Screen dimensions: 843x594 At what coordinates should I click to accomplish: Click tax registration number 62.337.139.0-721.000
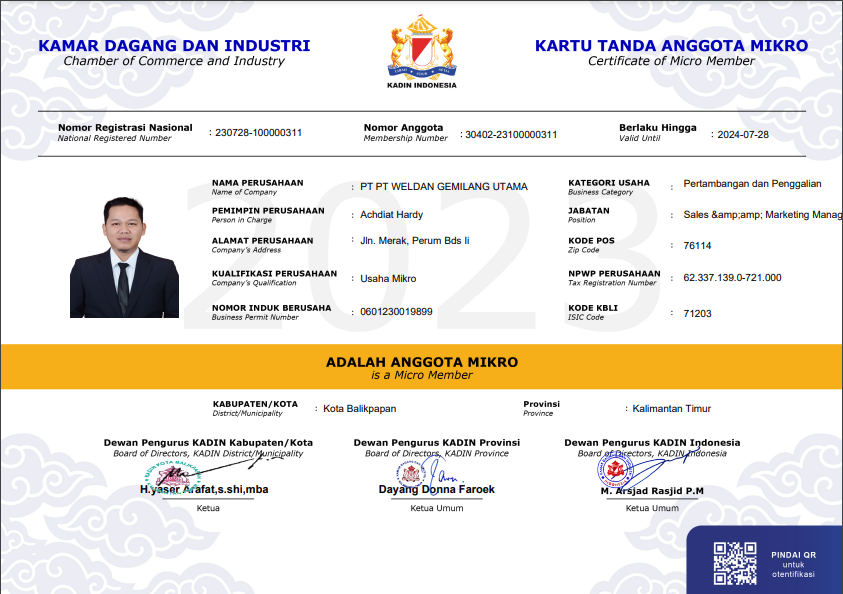tap(732, 278)
